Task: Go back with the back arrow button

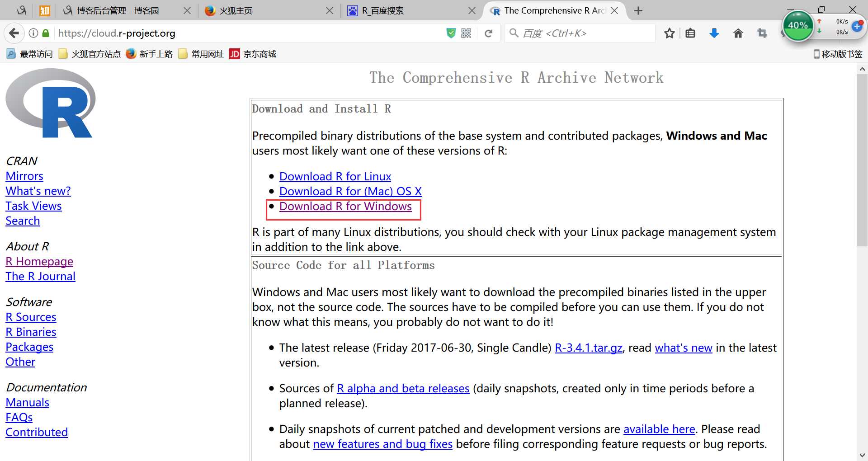Action: pos(14,33)
